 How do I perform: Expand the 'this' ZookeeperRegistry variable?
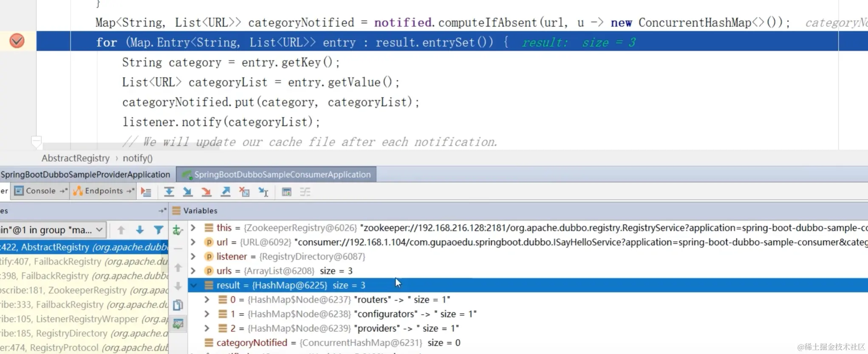(193, 228)
